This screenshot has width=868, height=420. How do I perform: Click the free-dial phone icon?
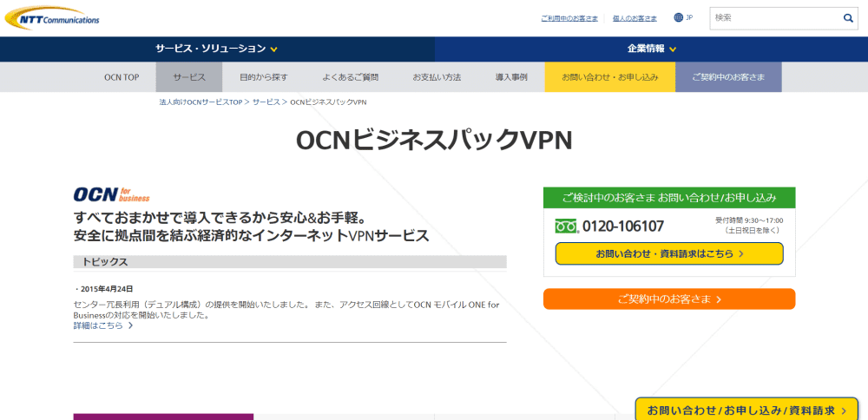567,226
